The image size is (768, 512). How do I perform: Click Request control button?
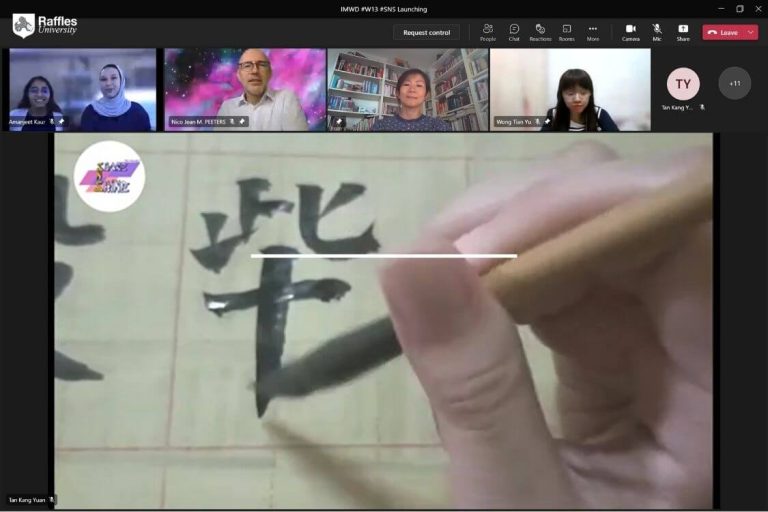tap(426, 32)
